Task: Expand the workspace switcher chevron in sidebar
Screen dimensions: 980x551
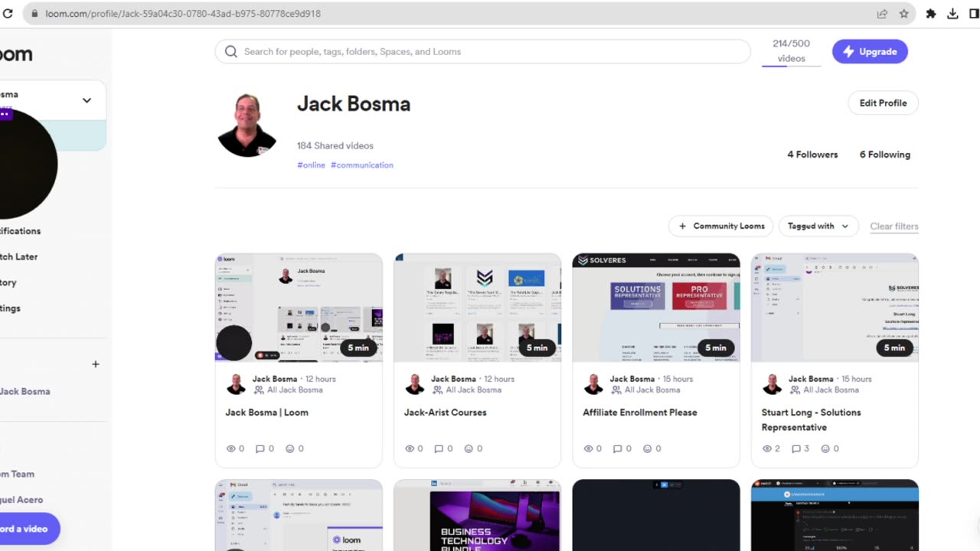Action: click(87, 100)
